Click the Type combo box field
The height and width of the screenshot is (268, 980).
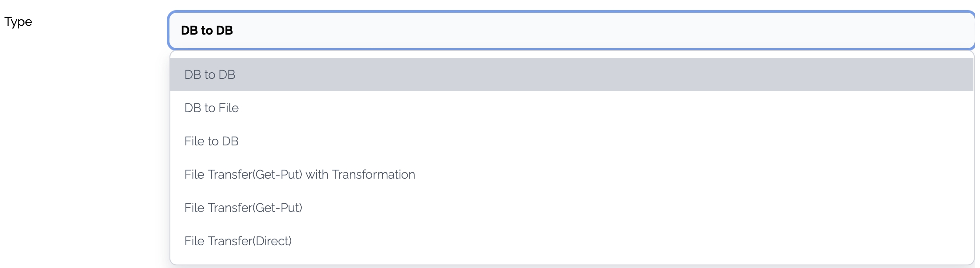[x=569, y=30]
